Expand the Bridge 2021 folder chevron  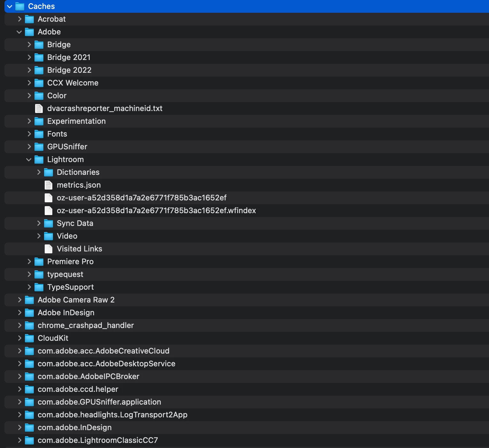point(29,57)
